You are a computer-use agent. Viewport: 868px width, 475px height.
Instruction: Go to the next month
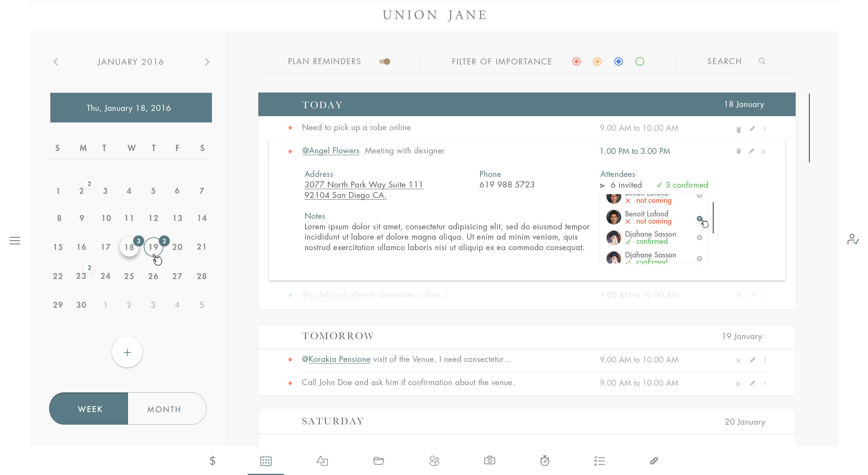[x=207, y=62]
